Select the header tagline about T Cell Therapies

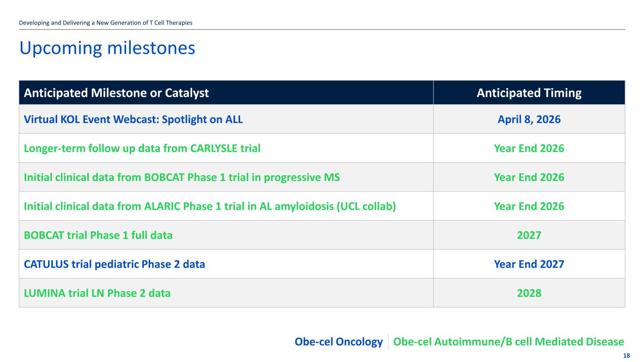pos(106,23)
